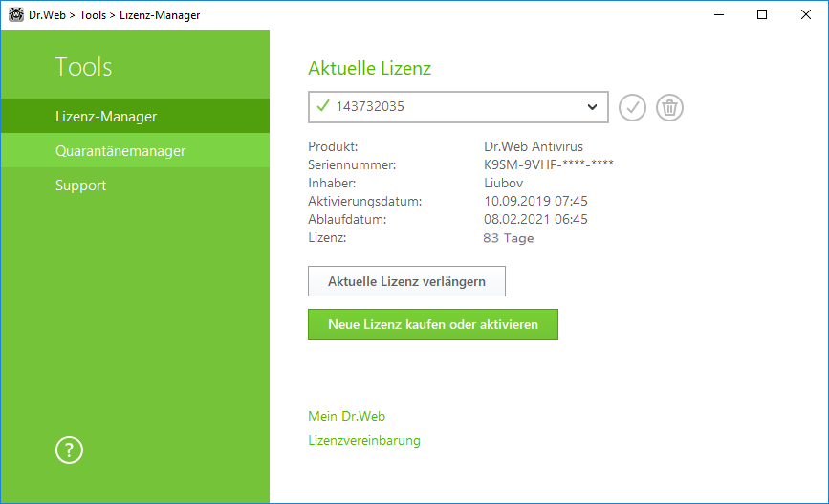Open the Support section
This screenshot has height=504, width=829.
pos(136,186)
